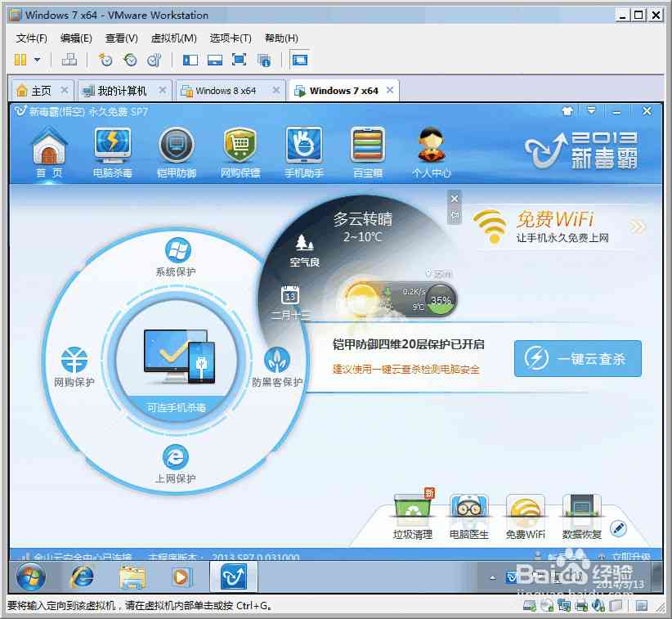
Task: Open 网购保镖 shopping guard module
Action: click(x=240, y=152)
